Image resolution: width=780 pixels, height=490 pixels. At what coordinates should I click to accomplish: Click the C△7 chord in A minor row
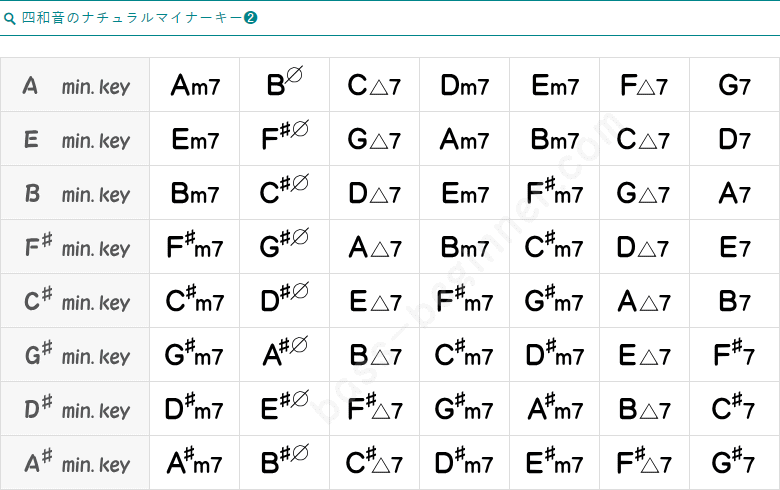(374, 86)
